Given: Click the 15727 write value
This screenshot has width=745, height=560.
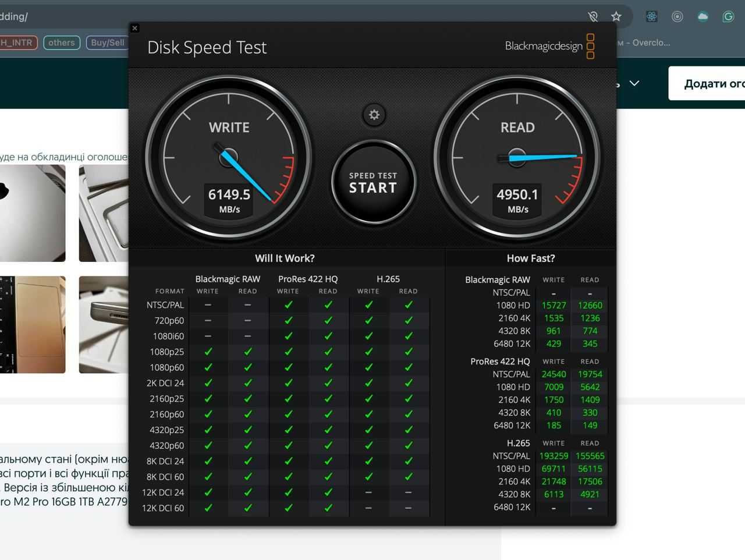Looking at the screenshot, I should (x=554, y=305).
